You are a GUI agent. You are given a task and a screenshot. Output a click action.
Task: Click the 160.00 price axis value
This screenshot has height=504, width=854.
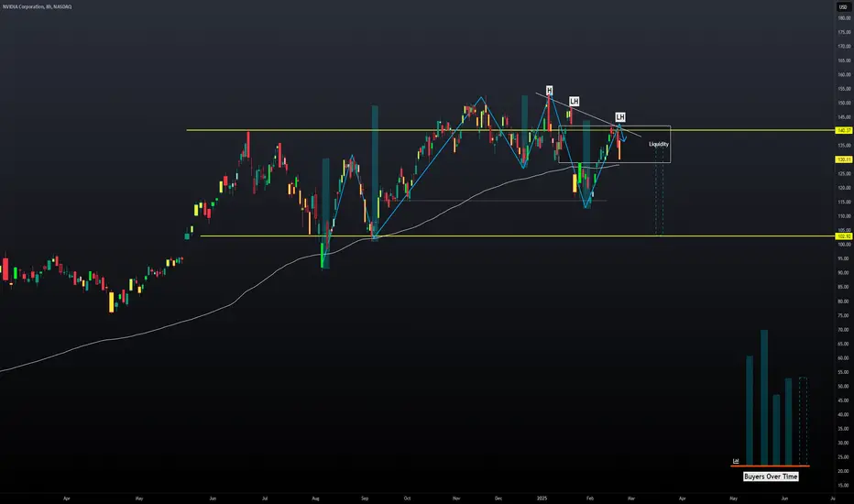click(844, 74)
